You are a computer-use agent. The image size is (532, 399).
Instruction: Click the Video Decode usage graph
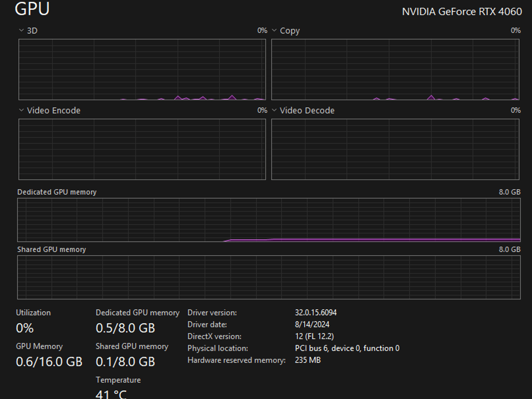pos(395,149)
